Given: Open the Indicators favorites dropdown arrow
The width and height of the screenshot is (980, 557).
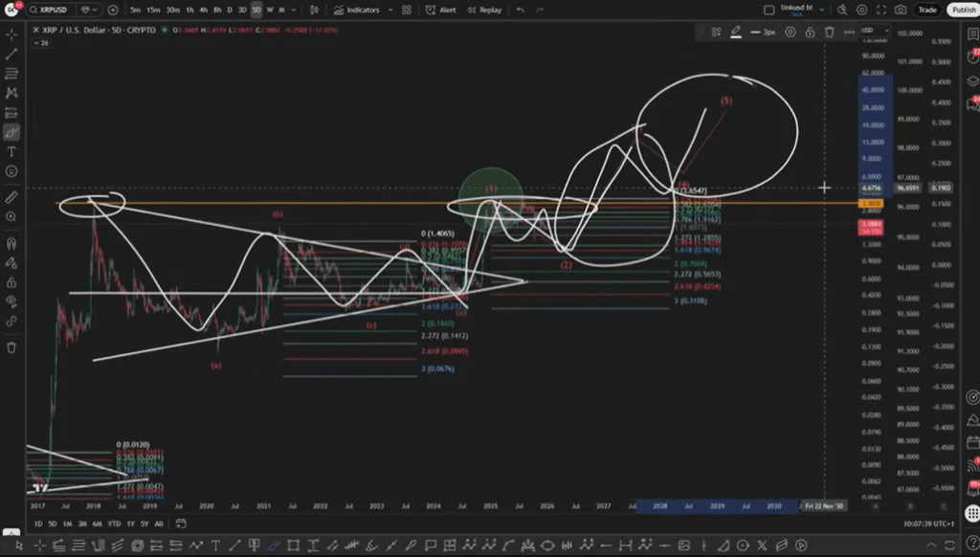Looking at the screenshot, I should (390, 10).
